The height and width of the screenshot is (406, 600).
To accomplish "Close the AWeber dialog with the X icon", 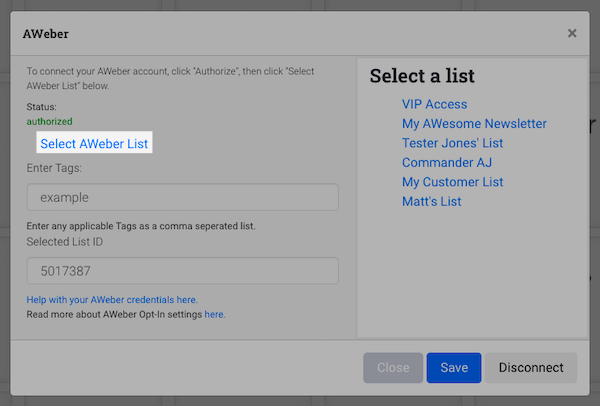I will point(572,33).
